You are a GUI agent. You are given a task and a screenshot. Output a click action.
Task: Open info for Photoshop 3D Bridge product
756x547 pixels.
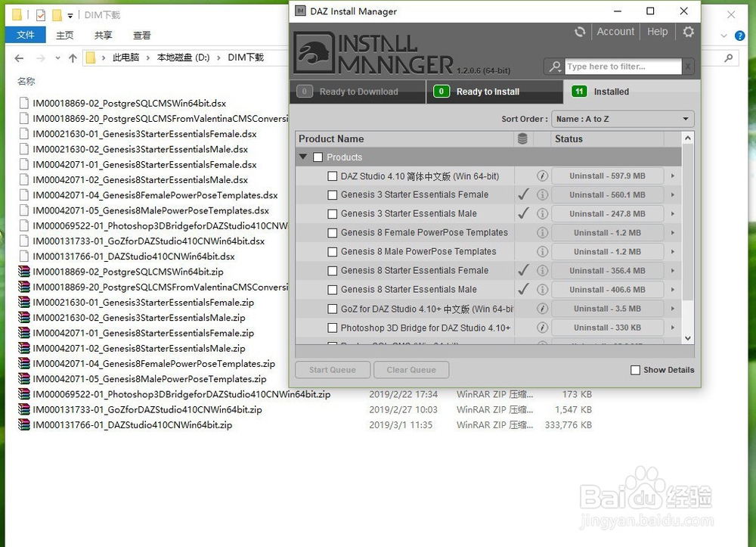tap(542, 328)
